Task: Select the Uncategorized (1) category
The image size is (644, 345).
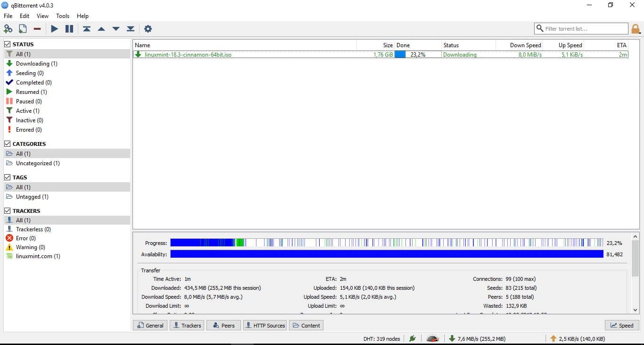Action: (x=38, y=163)
